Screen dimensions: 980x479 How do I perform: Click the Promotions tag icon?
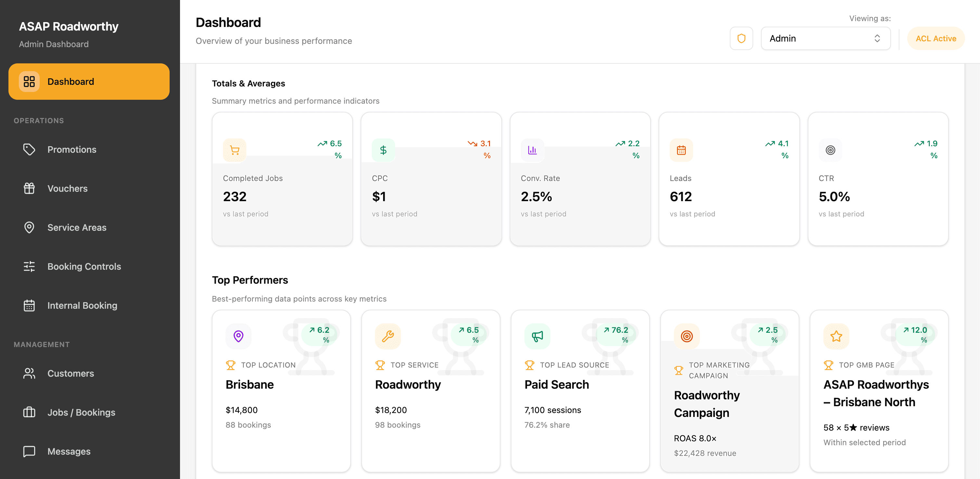[x=29, y=149]
